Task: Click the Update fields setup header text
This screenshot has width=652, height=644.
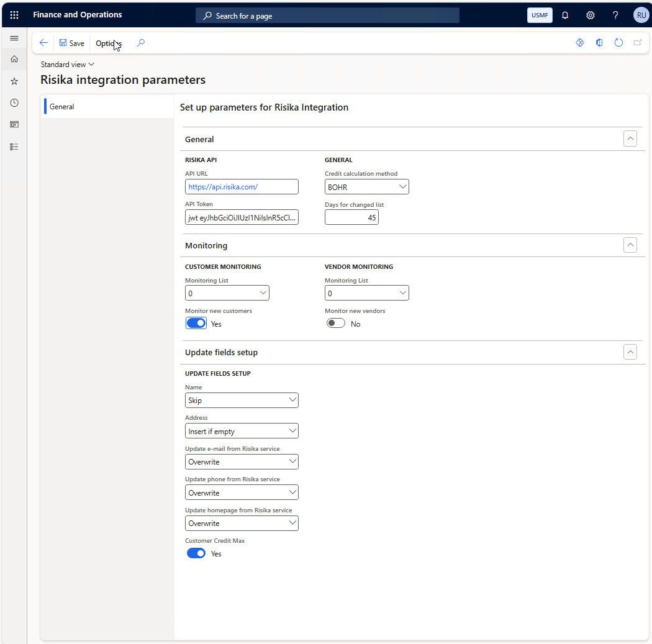Action: 221,353
